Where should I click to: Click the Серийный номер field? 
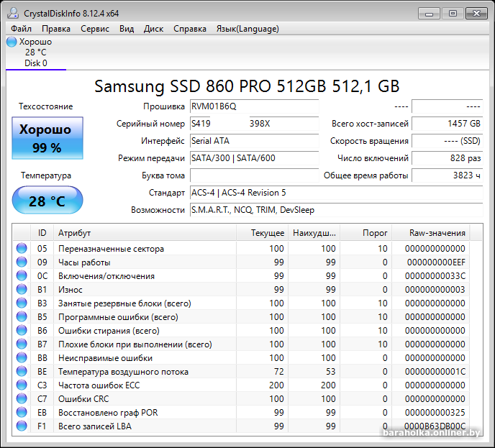pos(255,124)
